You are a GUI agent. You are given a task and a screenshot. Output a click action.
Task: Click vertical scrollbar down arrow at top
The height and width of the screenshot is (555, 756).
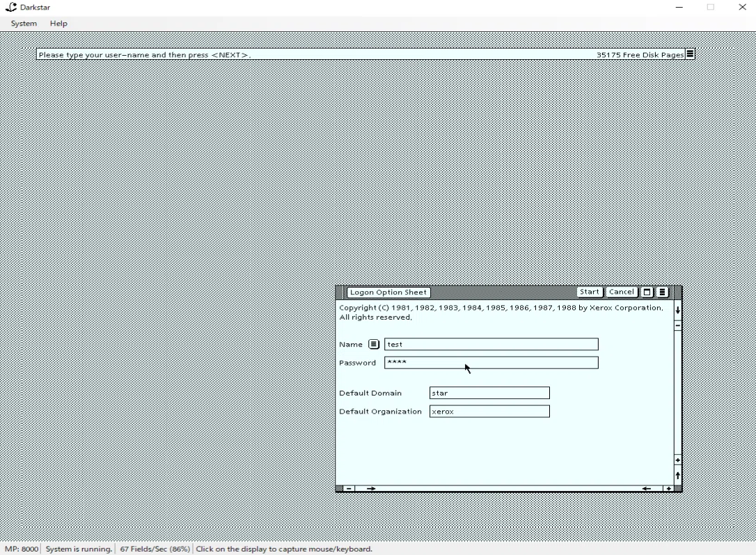[x=677, y=310]
